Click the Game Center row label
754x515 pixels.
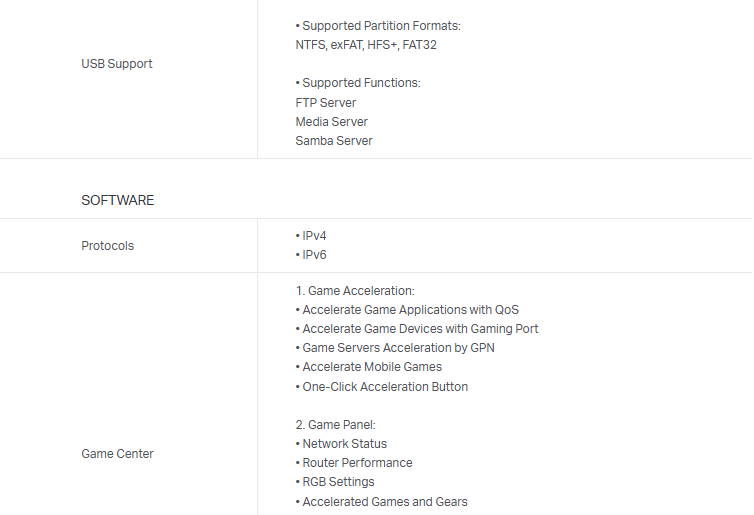[117, 454]
